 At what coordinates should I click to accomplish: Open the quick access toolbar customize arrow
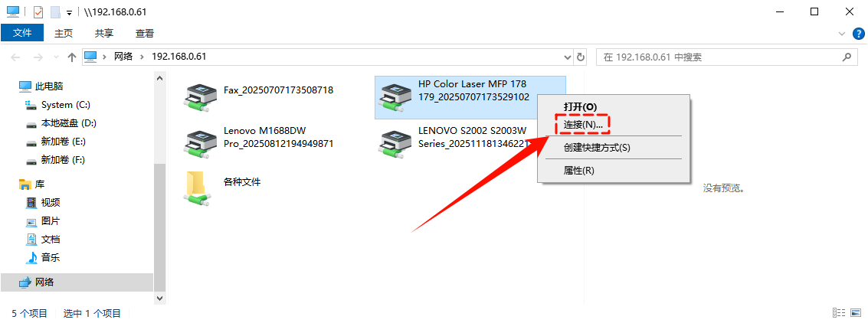click(69, 12)
